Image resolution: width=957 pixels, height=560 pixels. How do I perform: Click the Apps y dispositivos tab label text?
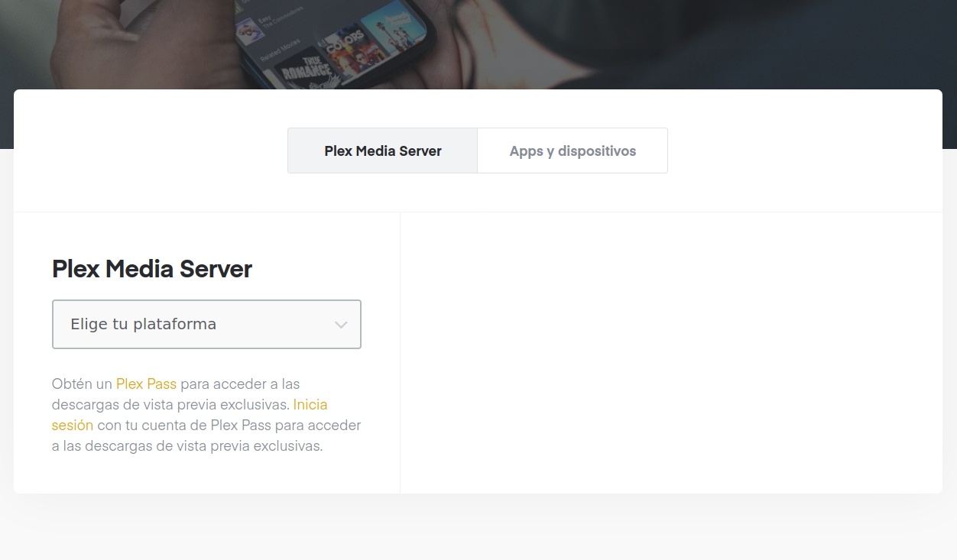coord(573,151)
